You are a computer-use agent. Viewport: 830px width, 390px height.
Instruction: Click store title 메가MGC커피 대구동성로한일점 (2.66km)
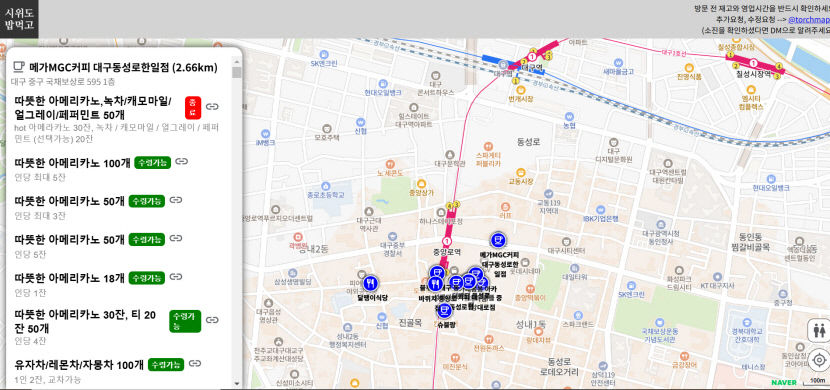click(x=123, y=67)
